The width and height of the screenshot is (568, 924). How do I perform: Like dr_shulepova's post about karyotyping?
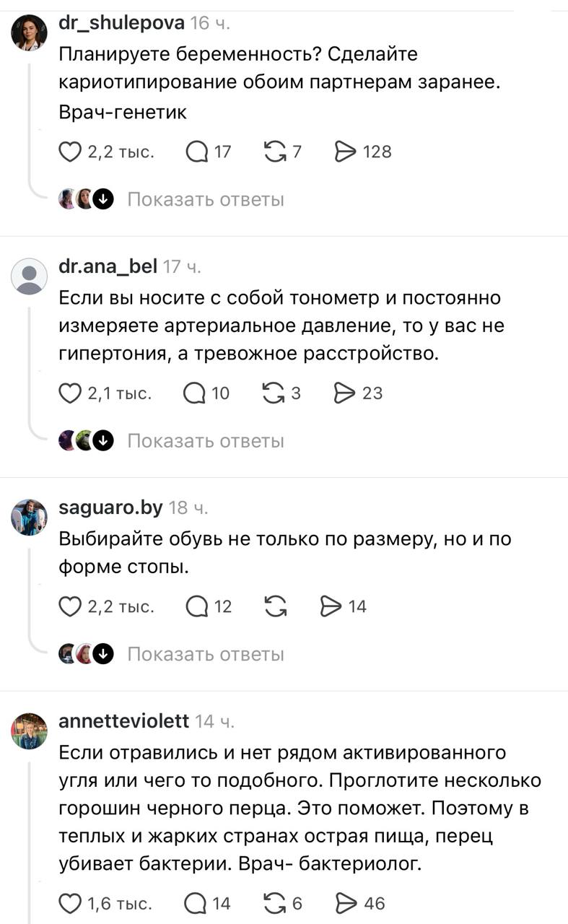click(x=70, y=152)
